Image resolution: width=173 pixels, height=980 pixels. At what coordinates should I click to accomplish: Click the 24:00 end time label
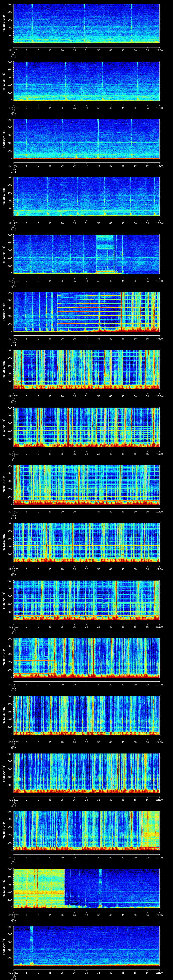[160, 742]
